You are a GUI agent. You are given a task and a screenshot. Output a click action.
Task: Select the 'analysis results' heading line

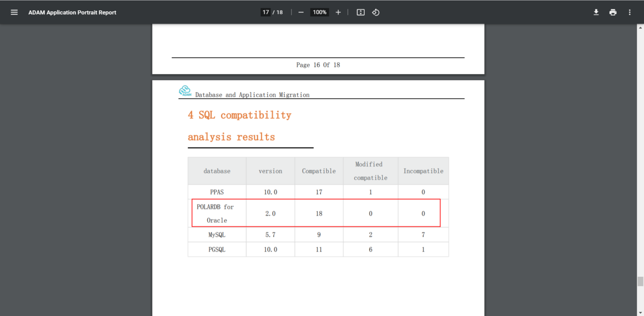pyautogui.click(x=231, y=137)
